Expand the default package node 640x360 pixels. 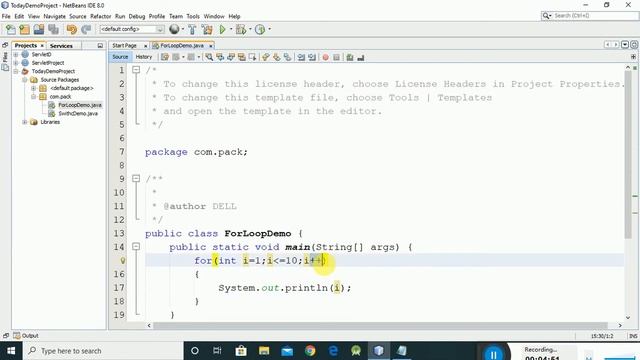point(33,88)
